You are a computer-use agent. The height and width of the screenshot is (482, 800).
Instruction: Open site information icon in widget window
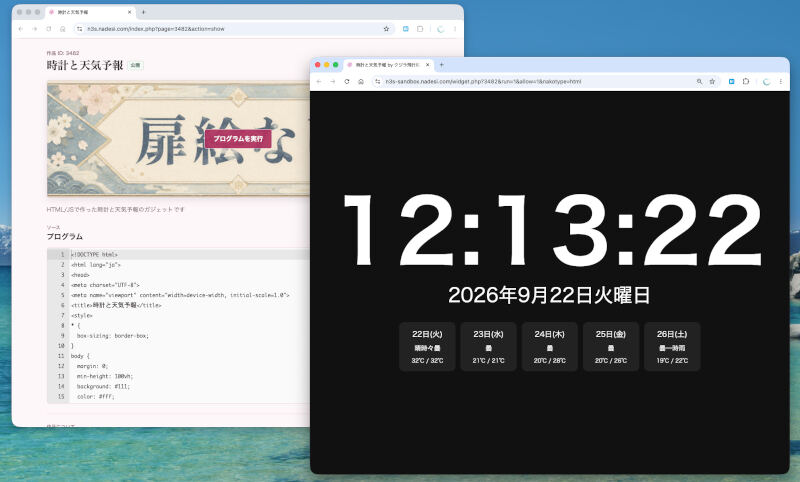[378, 82]
